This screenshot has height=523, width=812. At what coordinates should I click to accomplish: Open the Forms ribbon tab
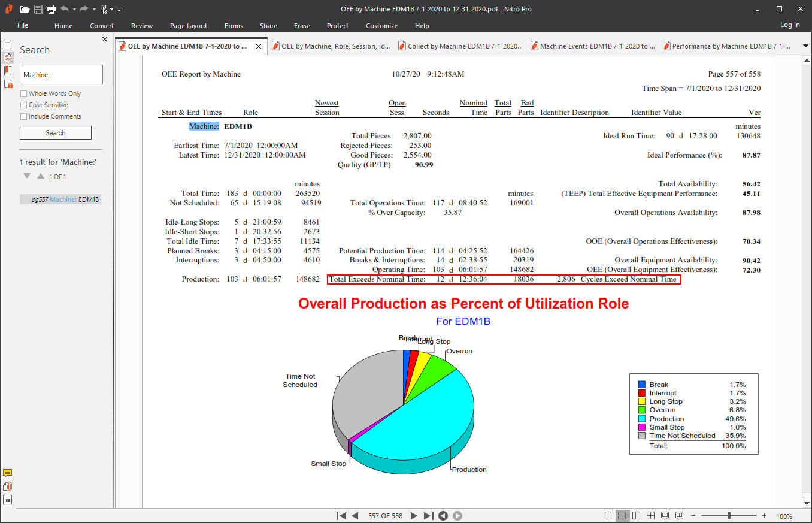[x=234, y=26]
